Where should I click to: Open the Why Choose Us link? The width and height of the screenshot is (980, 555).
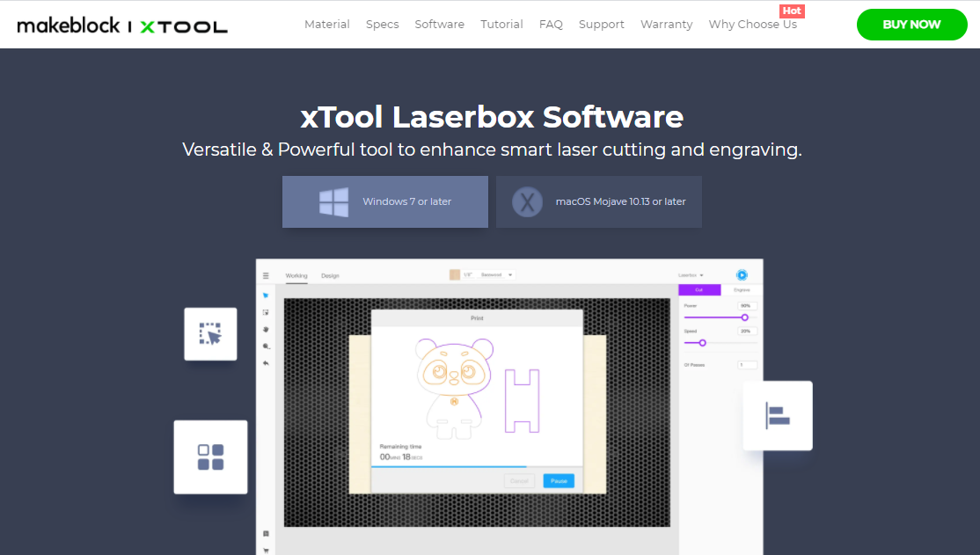(752, 25)
